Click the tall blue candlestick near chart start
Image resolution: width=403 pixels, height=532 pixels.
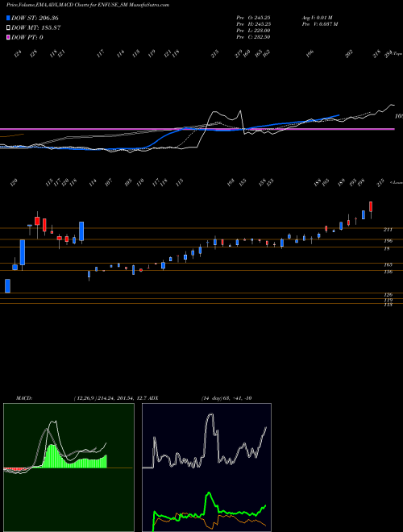[x=23, y=252]
